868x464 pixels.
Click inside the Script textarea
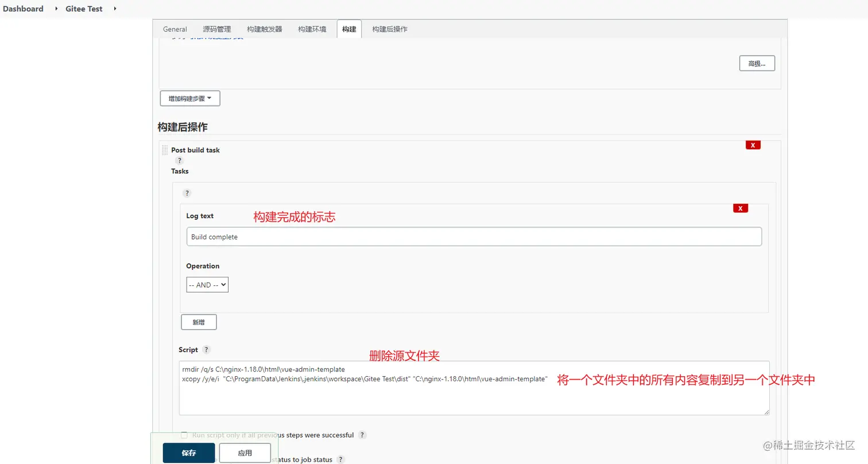click(474, 388)
